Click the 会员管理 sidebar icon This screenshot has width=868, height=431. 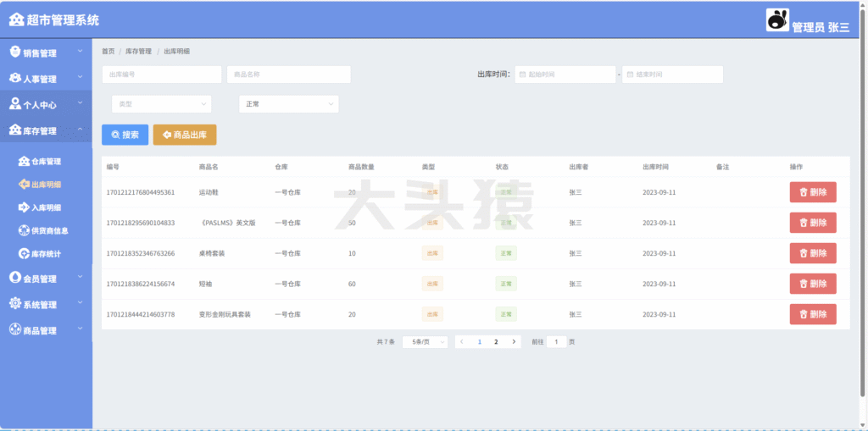(x=15, y=277)
